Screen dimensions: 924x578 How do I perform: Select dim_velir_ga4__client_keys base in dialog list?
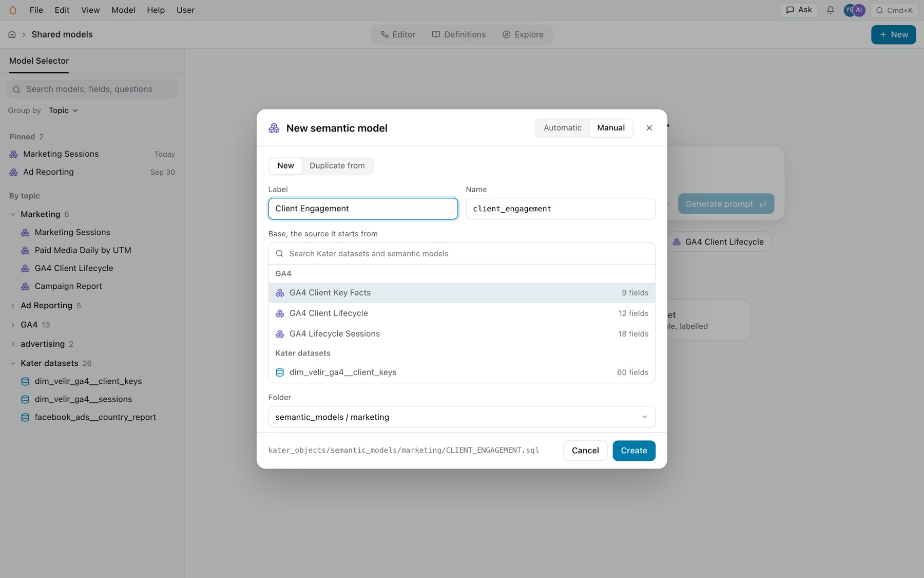click(461, 372)
